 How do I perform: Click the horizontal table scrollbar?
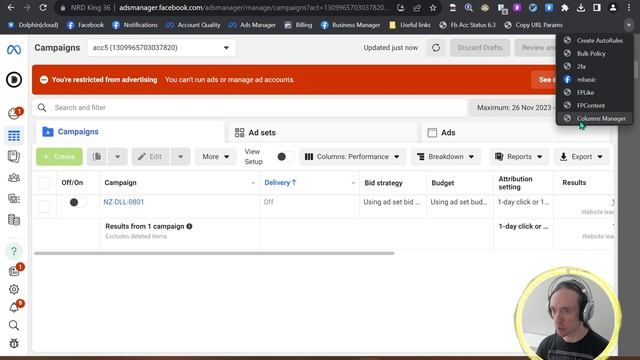coord(214,253)
